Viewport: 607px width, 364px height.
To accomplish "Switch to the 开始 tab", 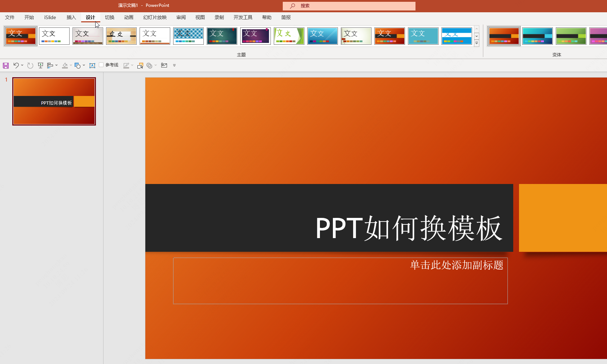I will coord(29,17).
